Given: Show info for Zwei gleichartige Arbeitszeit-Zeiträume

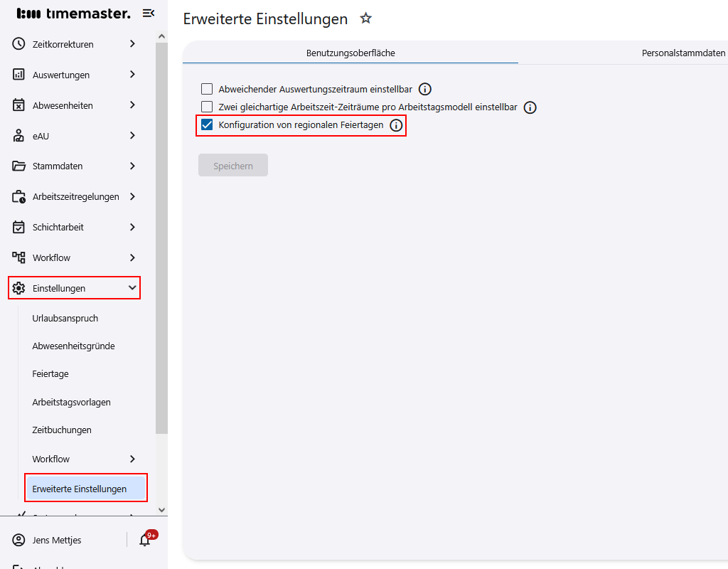Looking at the screenshot, I should coord(530,107).
